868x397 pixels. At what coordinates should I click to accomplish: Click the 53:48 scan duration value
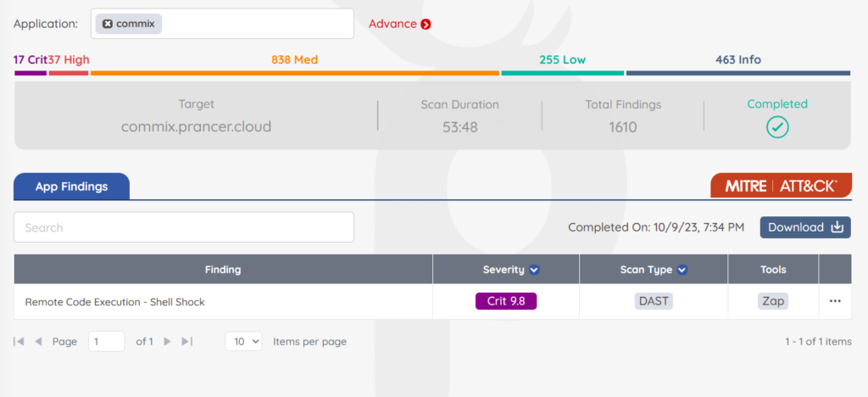[x=460, y=127]
